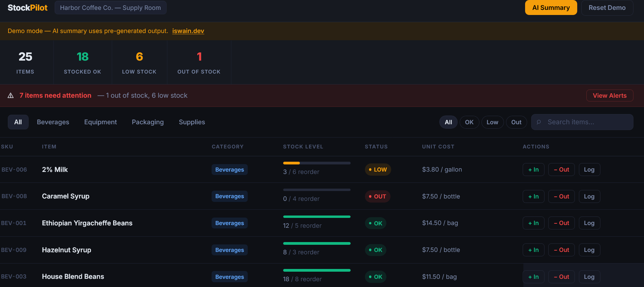Viewport: 644px width, 287px height.
Task: Add stock in for Ethiopian Yirgacheffe Beans
Action: [x=533, y=223]
